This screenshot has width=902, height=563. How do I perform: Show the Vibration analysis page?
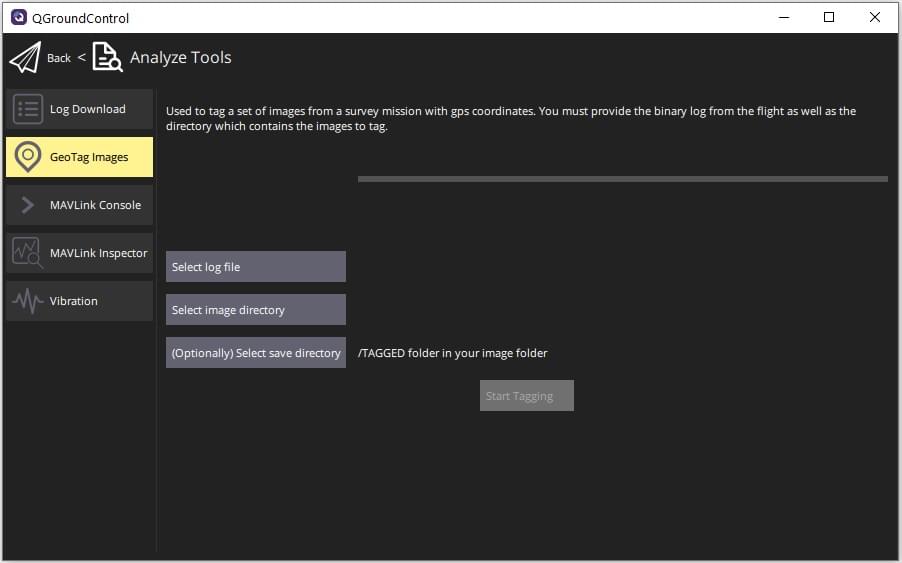(x=74, y=301)
